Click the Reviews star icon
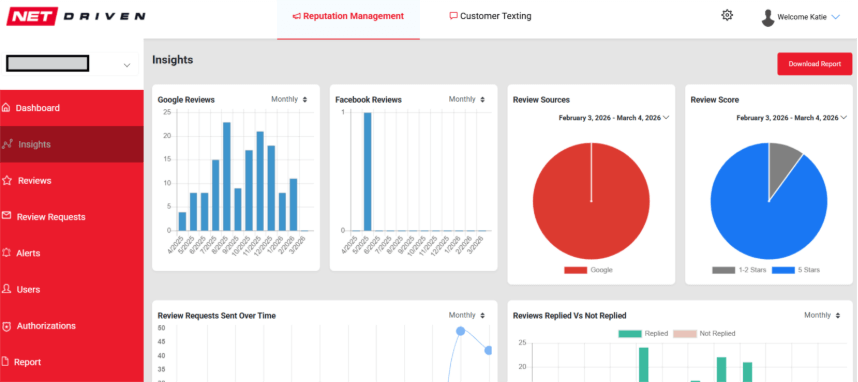 point(7,181)
